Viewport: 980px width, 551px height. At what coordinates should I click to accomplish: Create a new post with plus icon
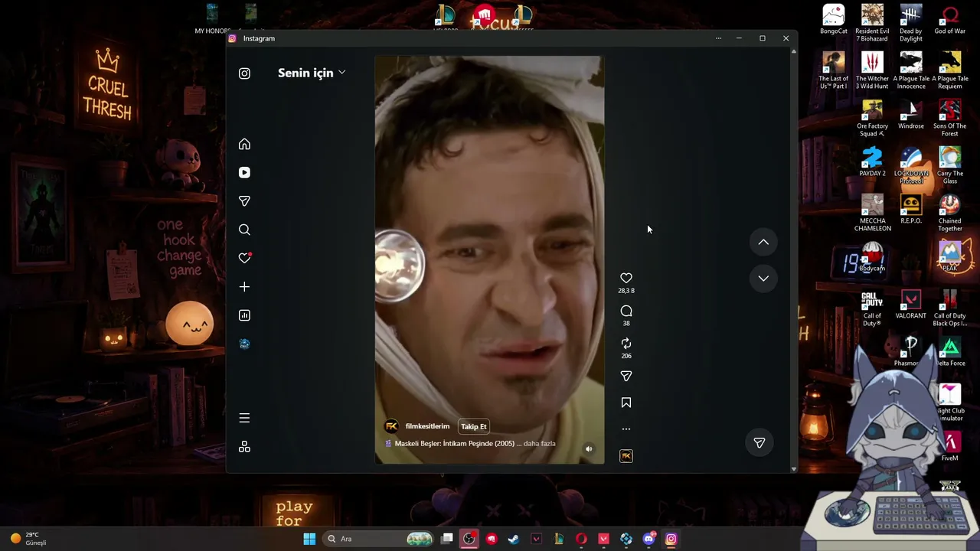click(244, 287)
